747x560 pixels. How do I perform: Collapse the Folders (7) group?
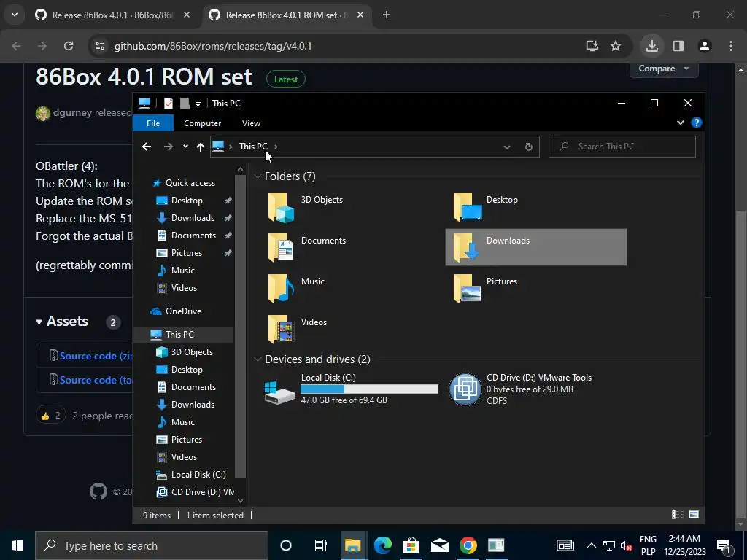pos(258,176)
